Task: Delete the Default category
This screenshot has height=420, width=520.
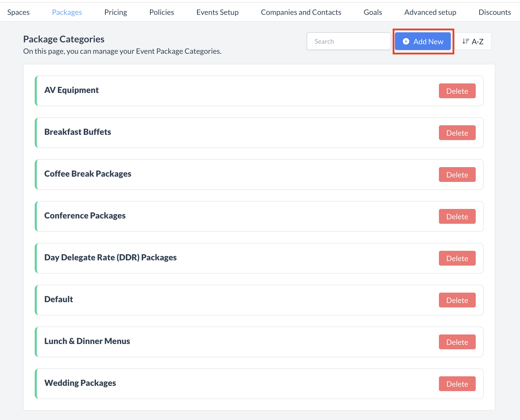Action: pos(457,300)
